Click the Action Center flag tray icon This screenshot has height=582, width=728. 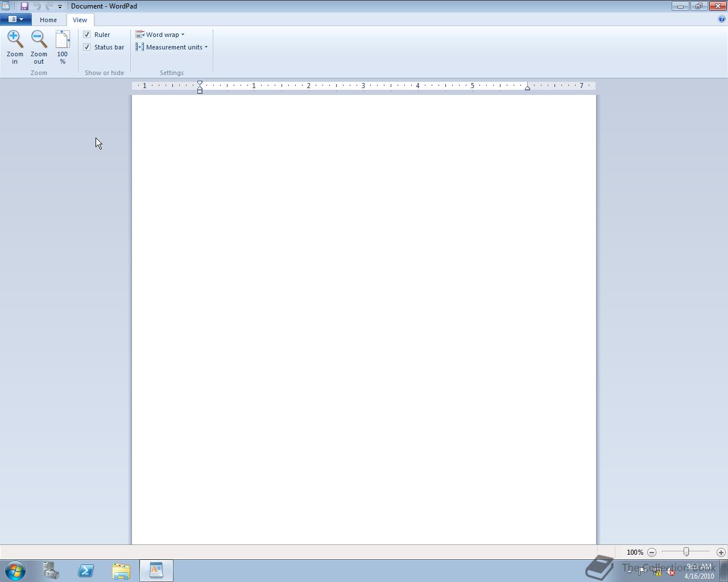(x=642, y=571)
